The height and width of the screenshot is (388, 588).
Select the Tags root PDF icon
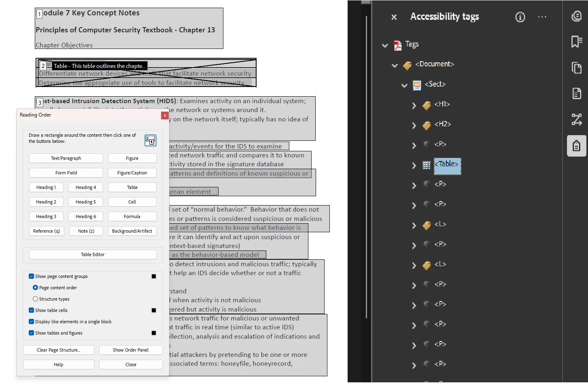(x=398, y=45)
